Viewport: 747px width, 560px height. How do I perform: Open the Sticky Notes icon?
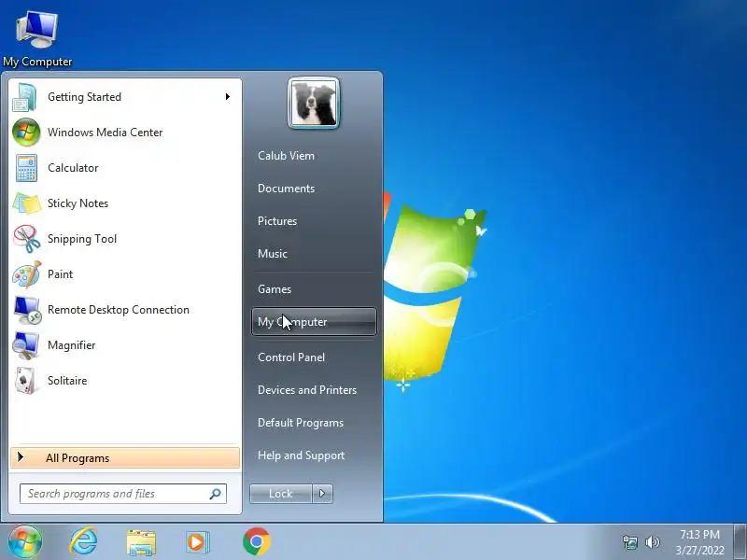click(x=27, y=203)
